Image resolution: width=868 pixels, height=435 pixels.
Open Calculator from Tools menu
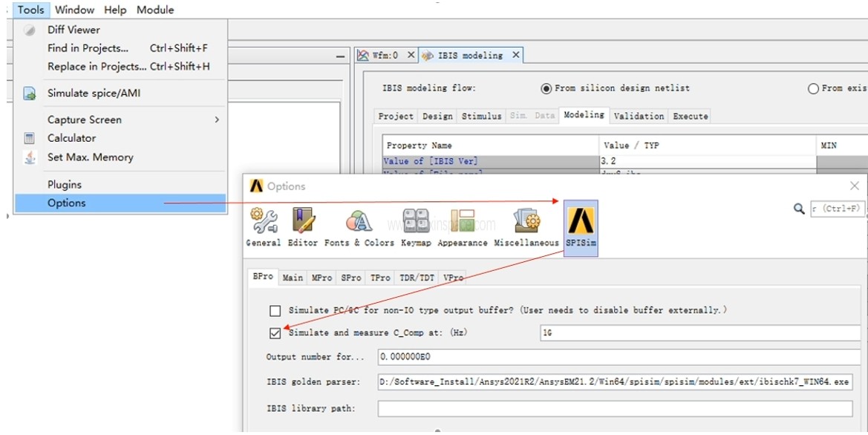71,138
